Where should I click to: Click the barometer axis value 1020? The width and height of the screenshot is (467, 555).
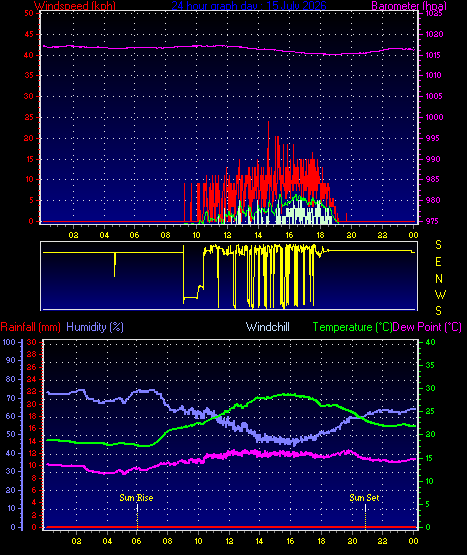tap(434, 34)
